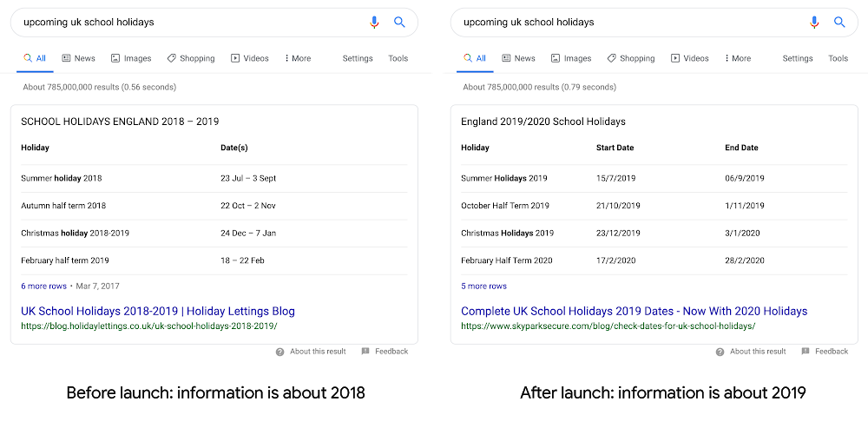
Task: Expand the More menu in left results
Action: pos(298,58)
